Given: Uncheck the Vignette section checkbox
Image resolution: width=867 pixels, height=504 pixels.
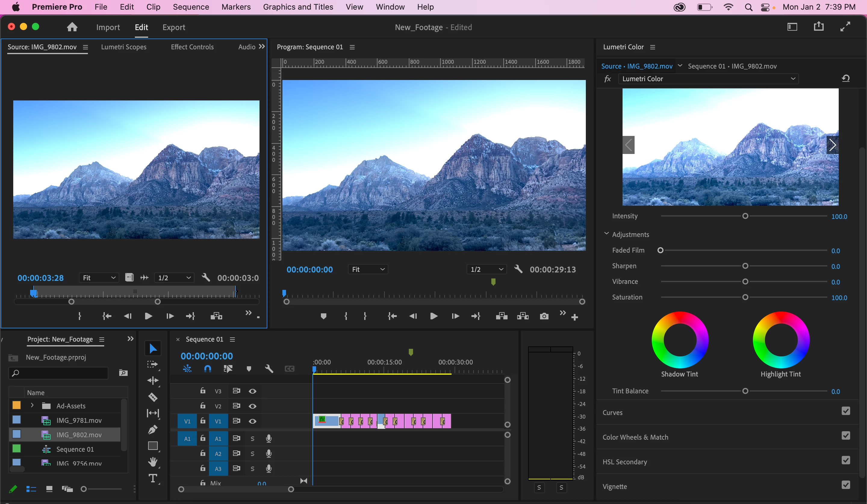Looking at the screenshot, I should [x=846, y=485].
